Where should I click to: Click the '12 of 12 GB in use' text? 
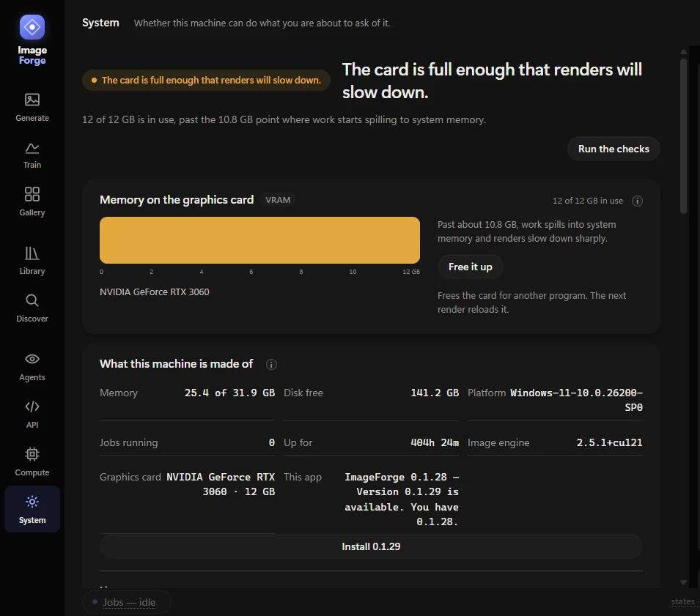588,201
